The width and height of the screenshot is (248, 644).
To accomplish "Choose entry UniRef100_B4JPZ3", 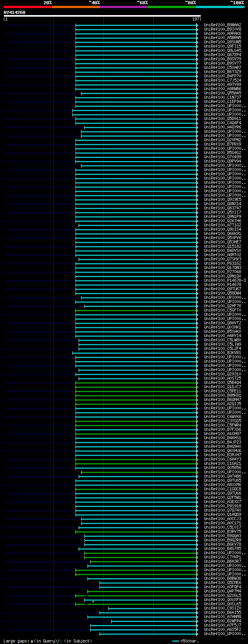I will (222, 442).
